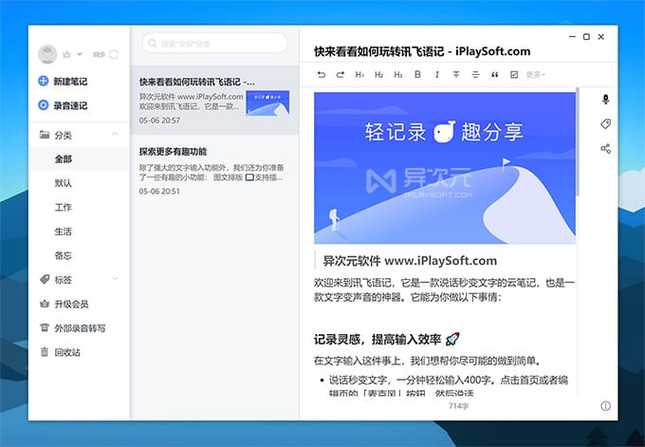Open the user avatar profile picture
The width and height of the screenshot is (645, 447).
click(47, 54)
